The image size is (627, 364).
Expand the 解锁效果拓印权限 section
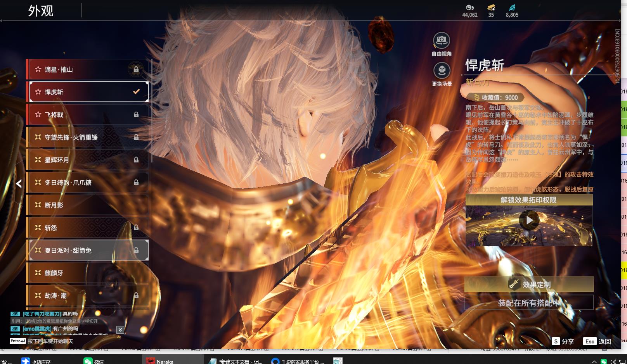(528, 200)
